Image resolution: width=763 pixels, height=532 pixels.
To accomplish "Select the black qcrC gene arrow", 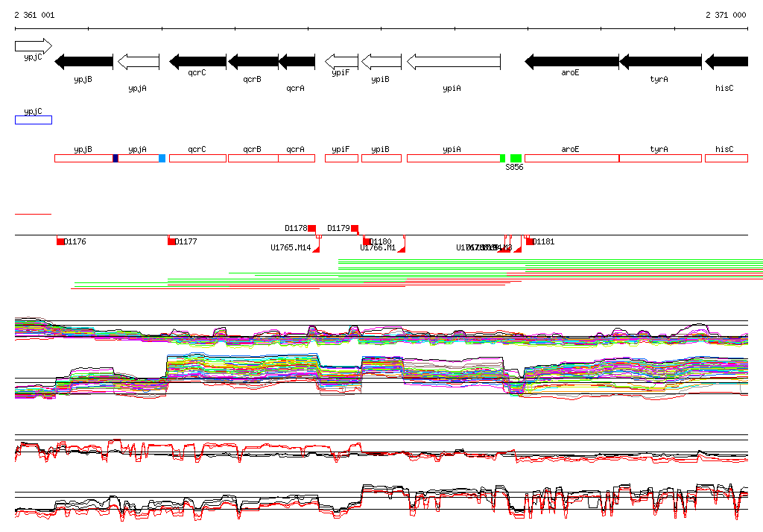I will pos(197,61).
